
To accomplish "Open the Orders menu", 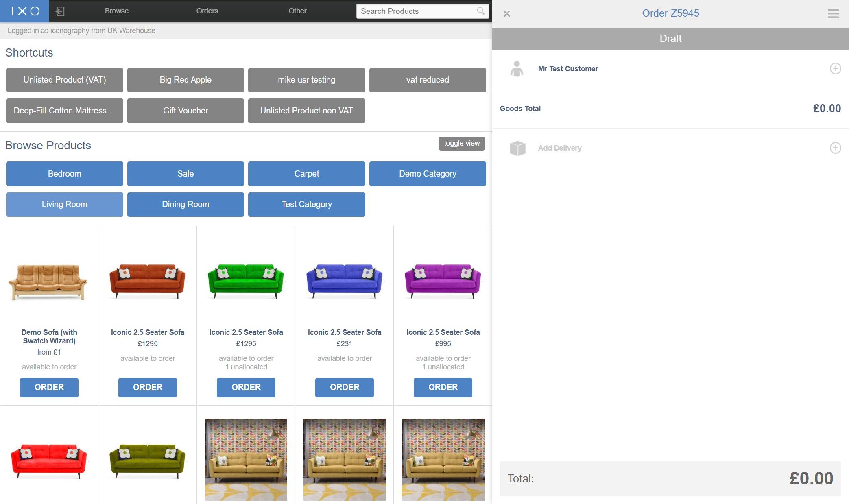I will (207, 11).
